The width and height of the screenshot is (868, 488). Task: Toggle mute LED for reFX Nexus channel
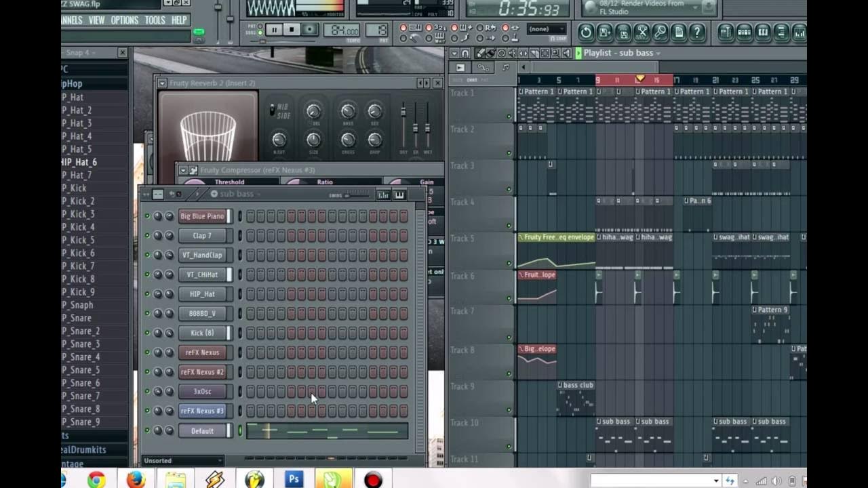pyautogui.click(x=147, y=352)
